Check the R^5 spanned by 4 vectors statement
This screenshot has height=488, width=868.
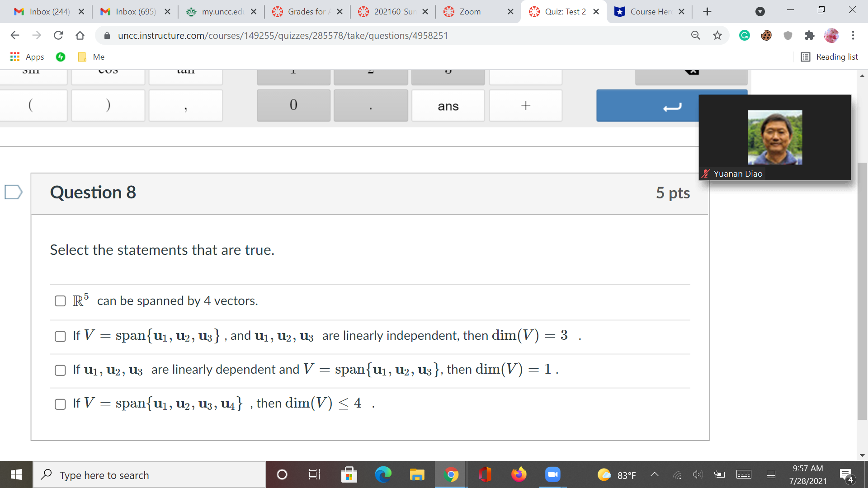coord(60,300)
